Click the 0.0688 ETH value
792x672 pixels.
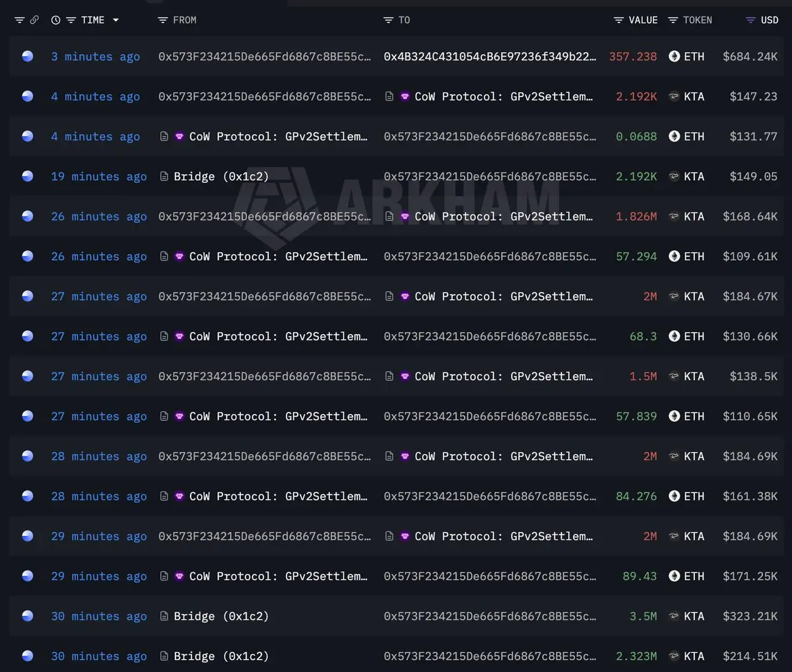tap(636, 137)
